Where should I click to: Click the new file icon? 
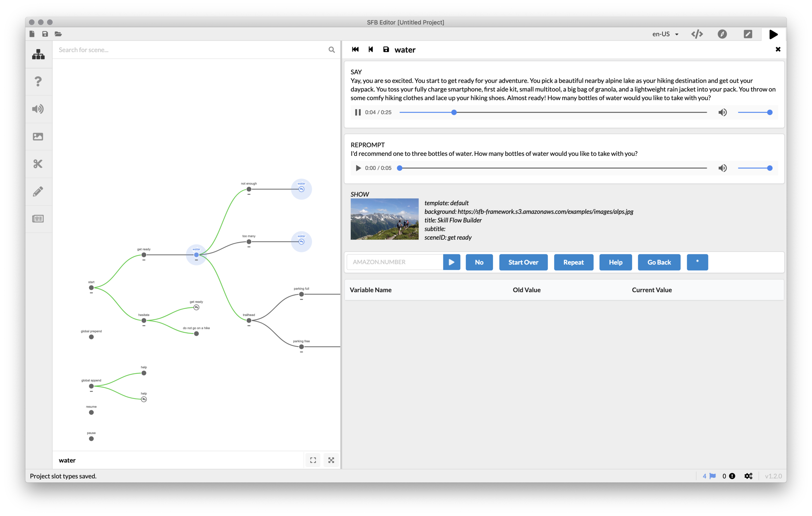click(x=32, y=34)
